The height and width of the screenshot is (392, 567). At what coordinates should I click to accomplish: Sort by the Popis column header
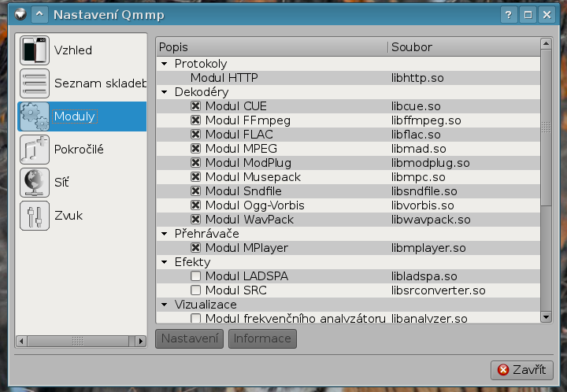point(272,47)
